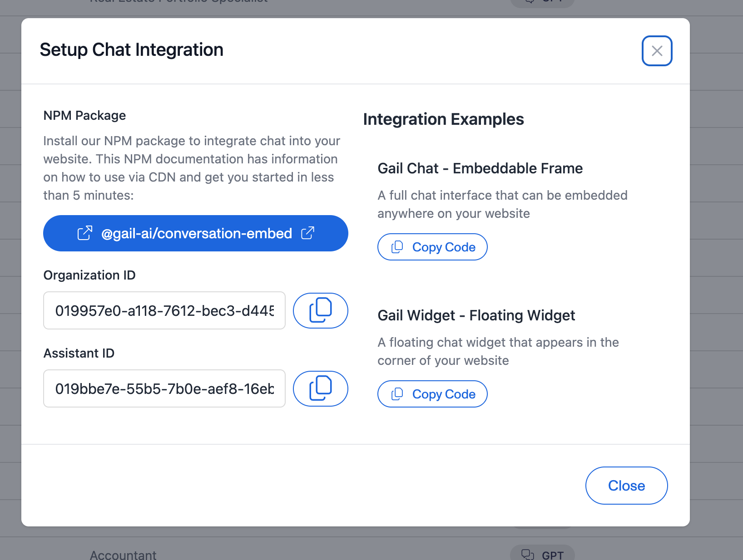The height and width of the screenshot is (560, 743).
Task: Copy Code for Gail Widget Floating Widget
Action: [432, 394]
